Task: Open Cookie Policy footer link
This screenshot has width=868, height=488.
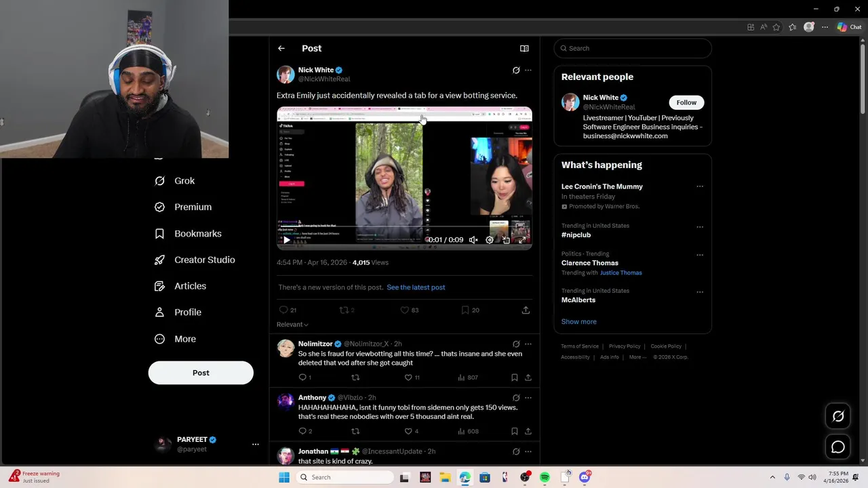Action: [666, 346]
